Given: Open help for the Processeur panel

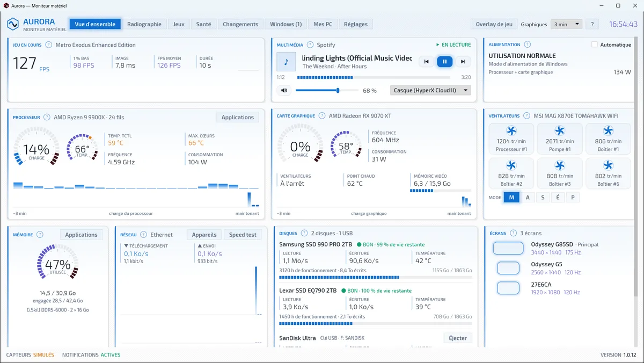Looking at the screenshot, I should [47, 117].
